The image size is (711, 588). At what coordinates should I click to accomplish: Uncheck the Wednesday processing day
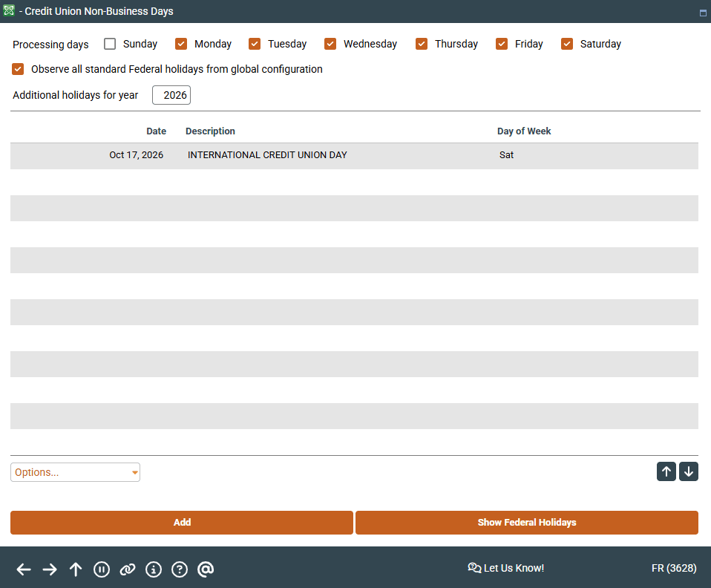point(331,44)
